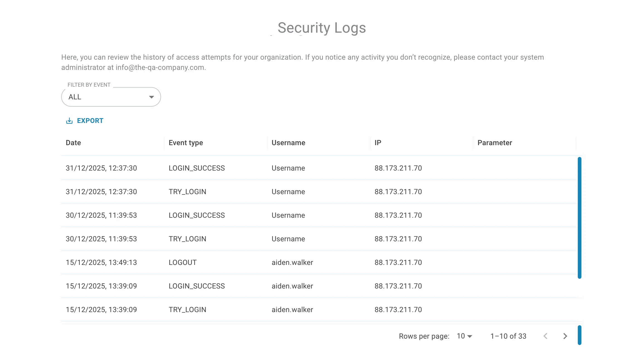
Task: Click date 31/12/2025, 12:37:30 in LOGIN_SUCCESS row
Action: [101, 168]
